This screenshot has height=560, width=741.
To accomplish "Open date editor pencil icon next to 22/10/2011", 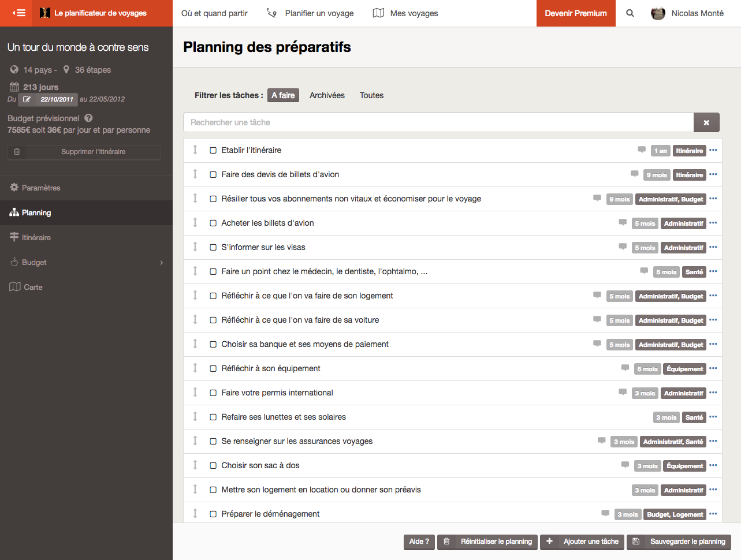I will click(x=27, y=99).
